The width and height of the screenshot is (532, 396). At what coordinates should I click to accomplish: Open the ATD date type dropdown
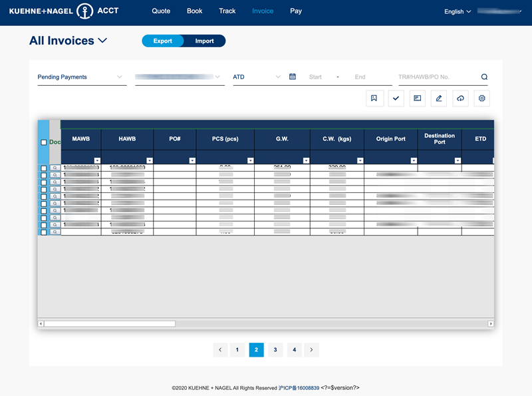coord(257,77)
